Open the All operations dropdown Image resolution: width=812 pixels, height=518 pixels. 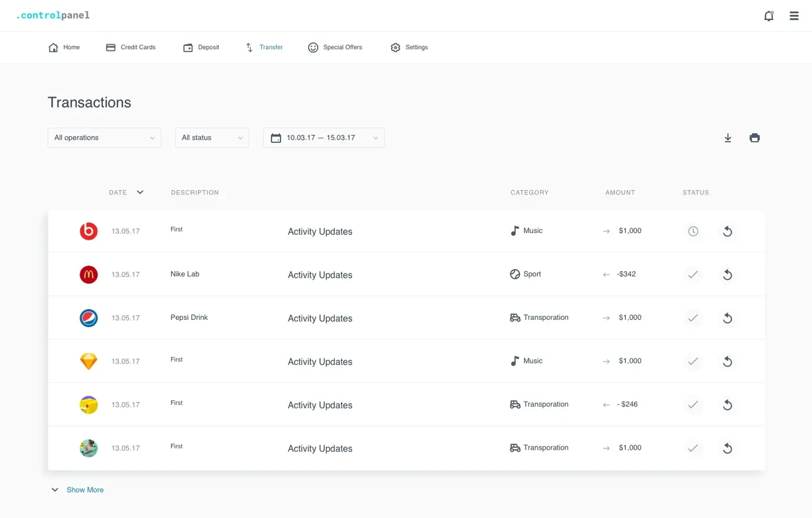[x=104, y=138]
